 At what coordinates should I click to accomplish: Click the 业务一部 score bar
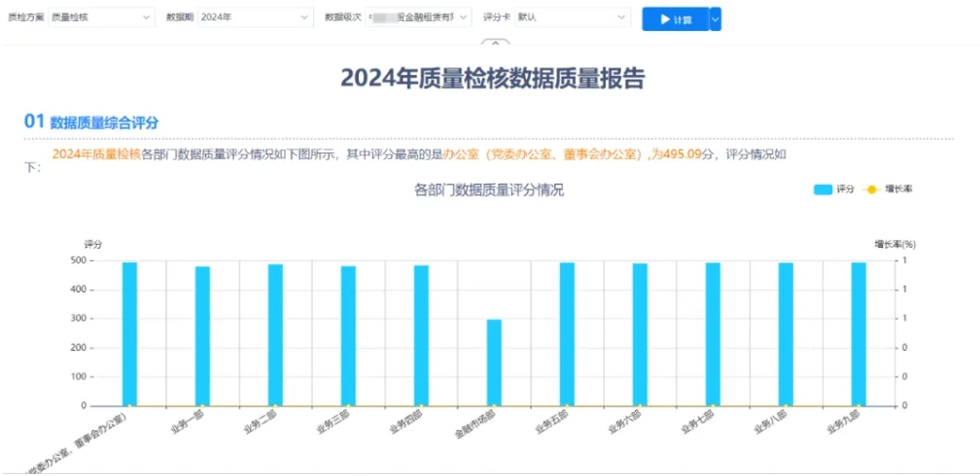(x=202, y=335)
